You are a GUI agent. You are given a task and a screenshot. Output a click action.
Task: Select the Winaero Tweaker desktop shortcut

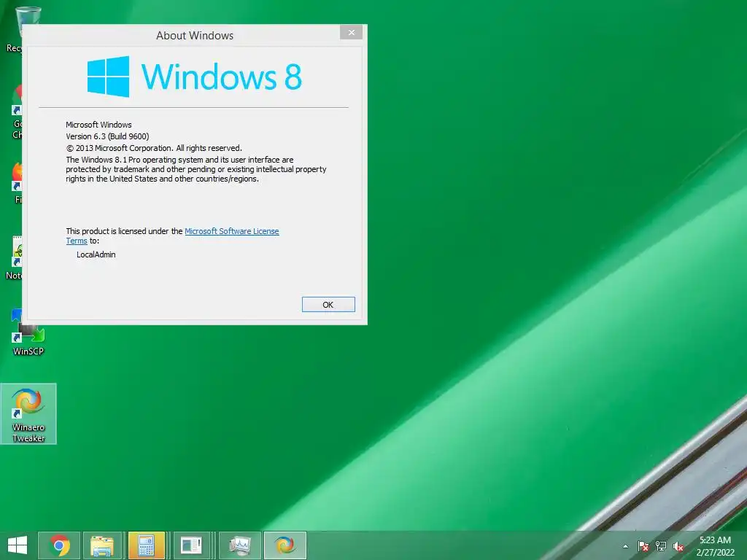[28, 414]
